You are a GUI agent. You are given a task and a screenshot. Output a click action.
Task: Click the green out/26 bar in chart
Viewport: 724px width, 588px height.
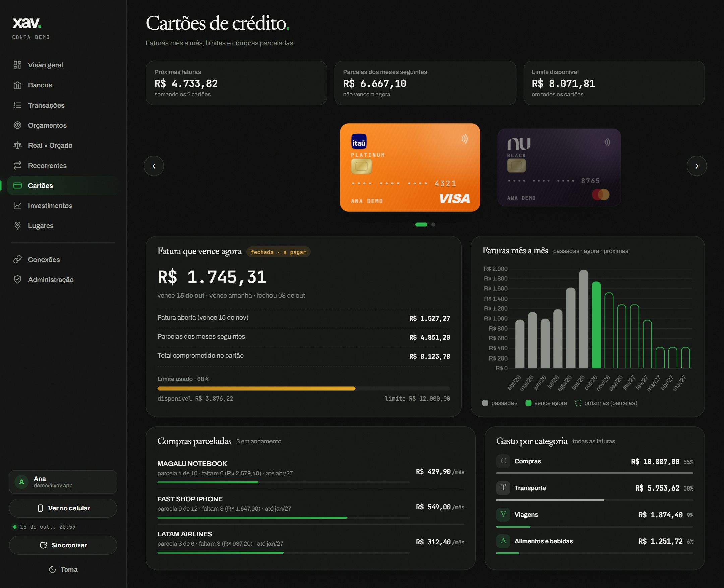[x=596, y=325]
